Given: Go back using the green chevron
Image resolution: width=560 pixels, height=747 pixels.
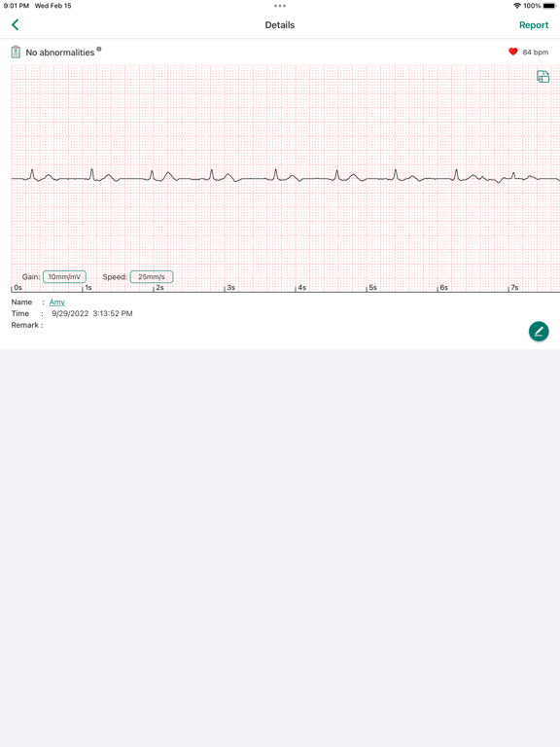Looking at the screenshot, I should (16, 24).
